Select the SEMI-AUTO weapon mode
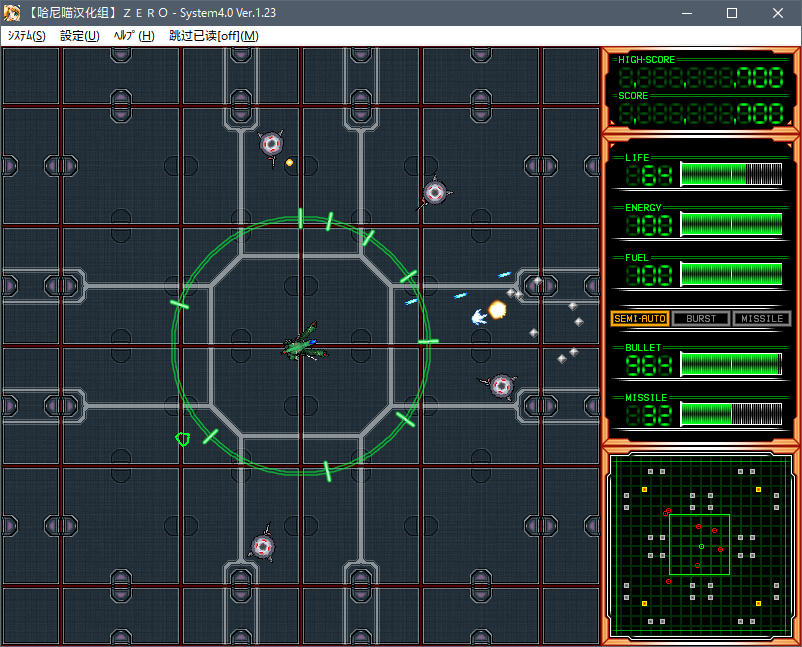Screen dimensions: 802x647 click(640, 319)
